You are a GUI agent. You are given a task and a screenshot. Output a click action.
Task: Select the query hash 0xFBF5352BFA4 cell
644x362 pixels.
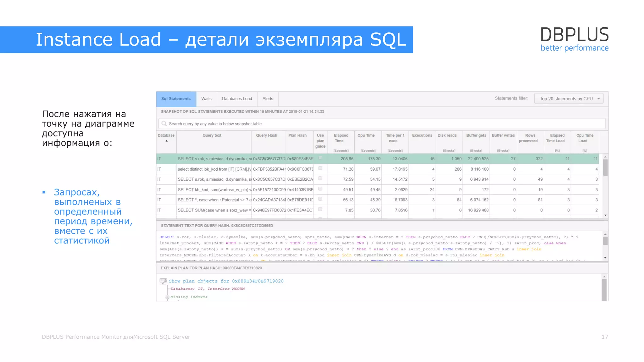(x=269, y=169)
